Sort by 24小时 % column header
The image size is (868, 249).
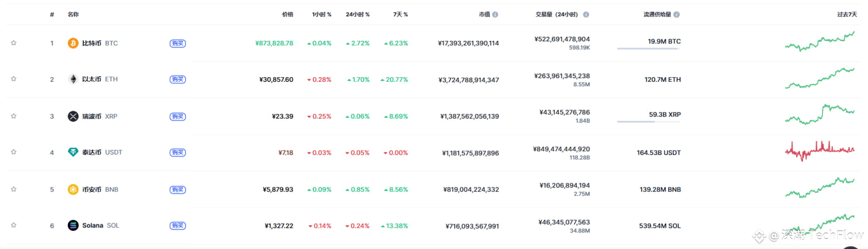coord(357,15)
